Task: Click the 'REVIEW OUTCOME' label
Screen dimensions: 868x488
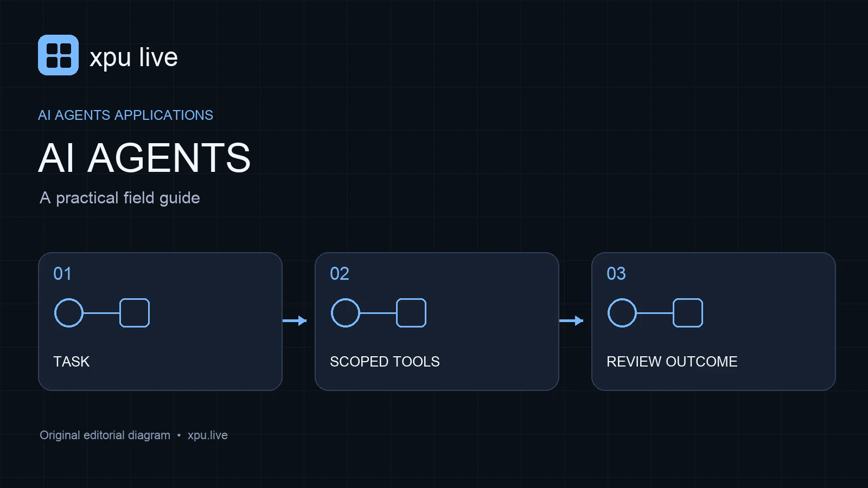Action: pyautogui.click(x=672, y=362)
